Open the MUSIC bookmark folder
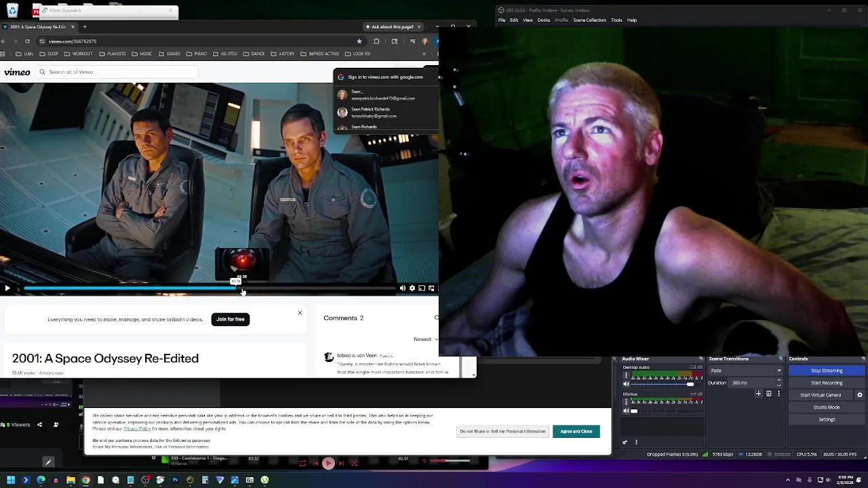 [142, 54]
